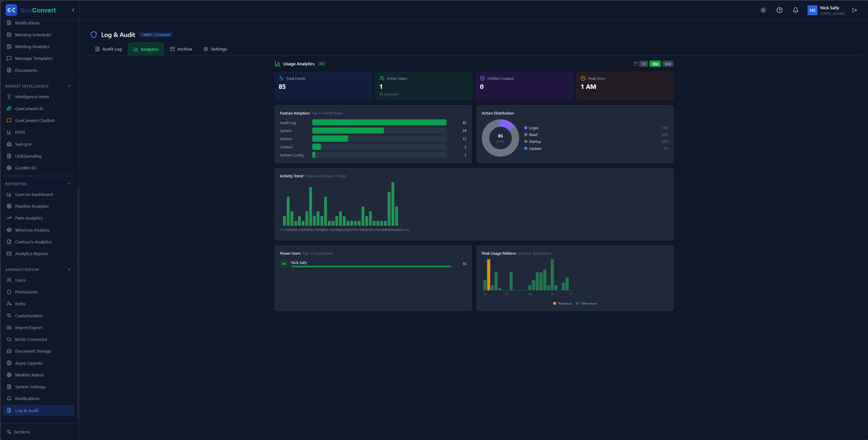Click the logout icon beside Nick Sally

tap(855, 10)
